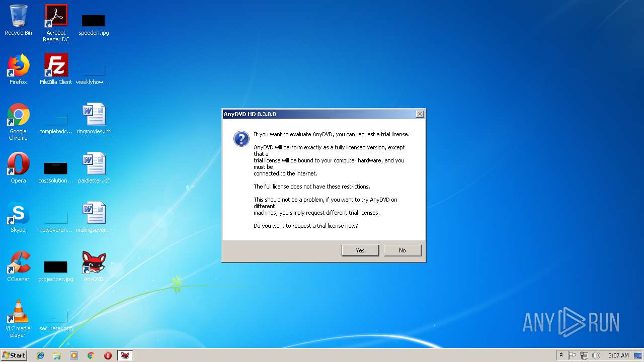This screenshot has width=644, height=362.
Task: Select weeklyhow file on desktop
Action: [x=94, y=73]
